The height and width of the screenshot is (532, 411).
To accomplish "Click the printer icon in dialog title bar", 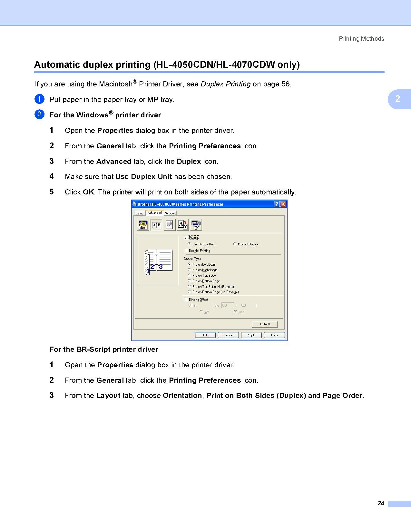I will coord(134,204).
